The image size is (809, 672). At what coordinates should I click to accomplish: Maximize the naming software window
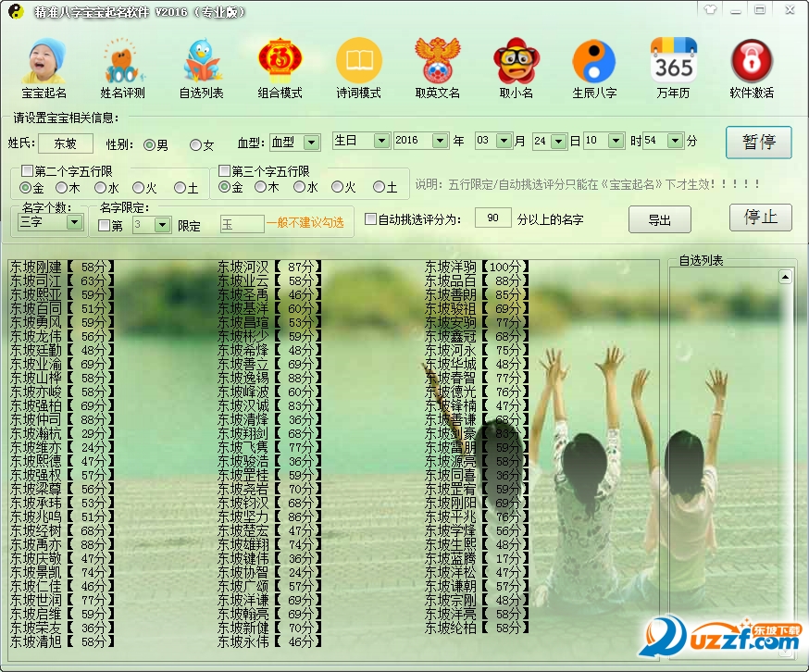click(760, 9)
